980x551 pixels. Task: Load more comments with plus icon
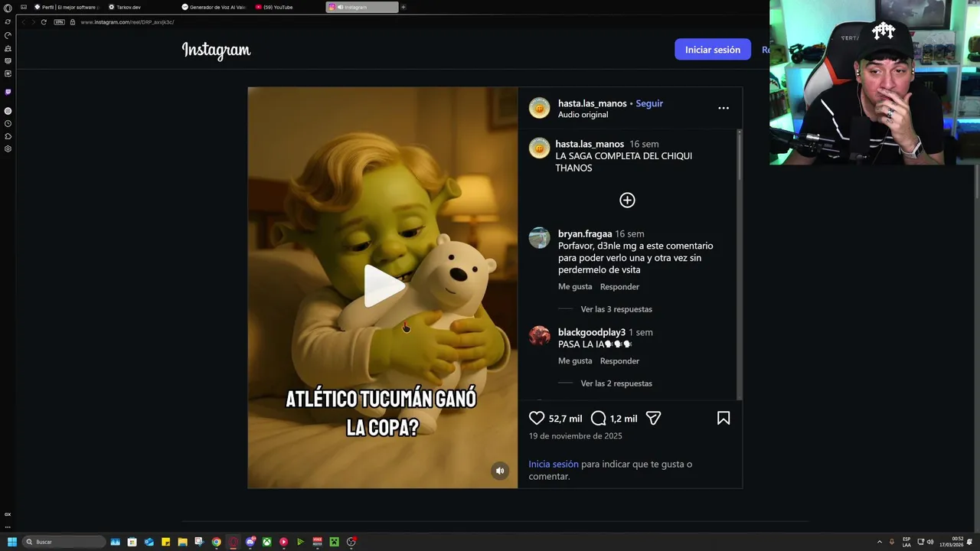pos(627,200)
